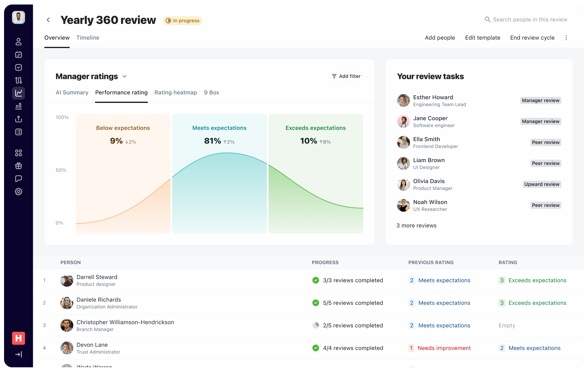Click the share/export icon in sidebar
Image resolution: width=588 pixels, height=371 pixels.
[x=18, y=119]
